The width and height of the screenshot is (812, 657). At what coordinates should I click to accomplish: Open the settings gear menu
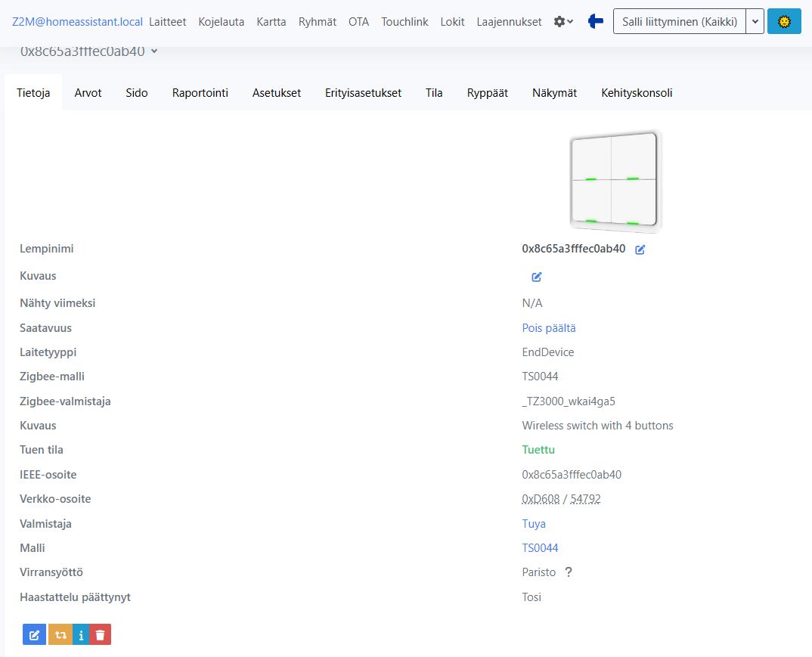[x=563, y=22]
